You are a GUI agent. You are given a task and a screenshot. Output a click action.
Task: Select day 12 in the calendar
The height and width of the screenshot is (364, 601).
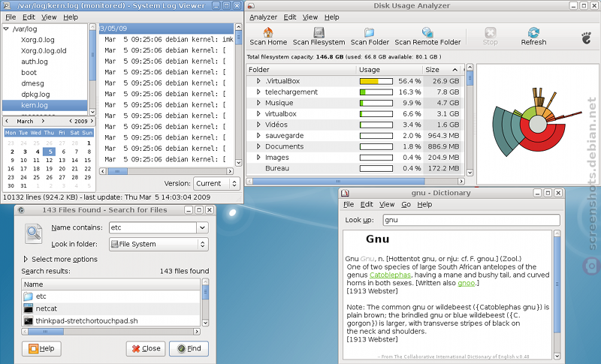click(49, 161)
